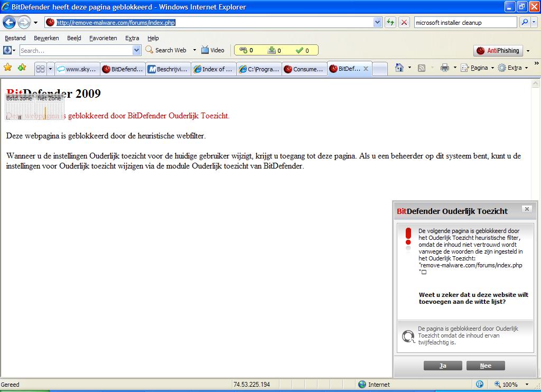Open the zoom level dropdown arrow
The height and width of the screenshot is (392, 541).
527,385
